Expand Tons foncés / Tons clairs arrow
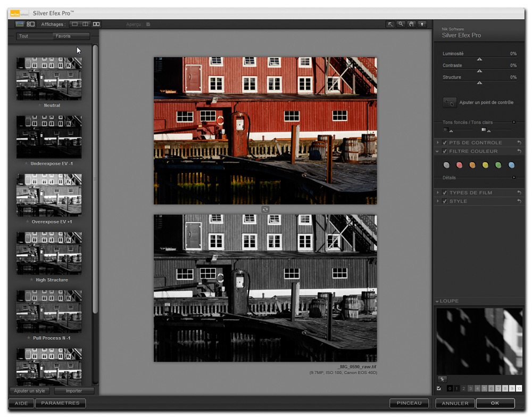 click(x=514, y=122)
